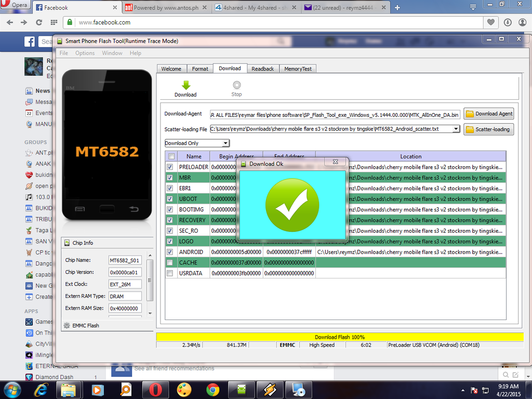Viewport: 532px width, 399px height.
Task: Click the Download Agent folder button
Action: tap(488, 114)
